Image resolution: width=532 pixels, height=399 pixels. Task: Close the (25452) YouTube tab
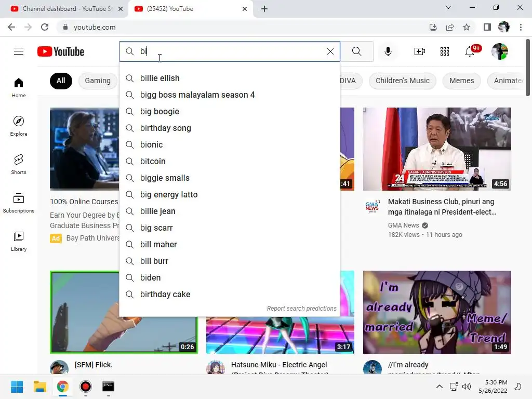[245, 9]
